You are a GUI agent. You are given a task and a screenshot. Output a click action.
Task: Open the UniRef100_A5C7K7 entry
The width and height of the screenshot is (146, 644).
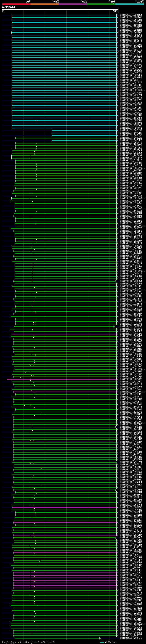pyautogui.click(x=131, y=58)
